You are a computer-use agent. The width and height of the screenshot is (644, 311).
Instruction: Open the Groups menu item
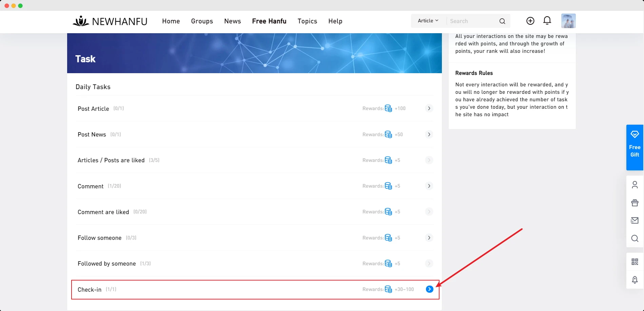[x=202, y=21]
